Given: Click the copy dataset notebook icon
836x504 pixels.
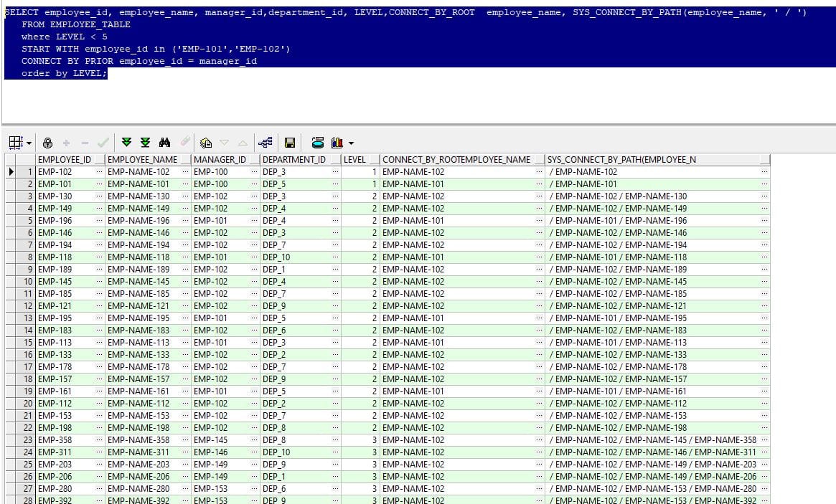Looking at the screenshot, I should click(206, 142).
